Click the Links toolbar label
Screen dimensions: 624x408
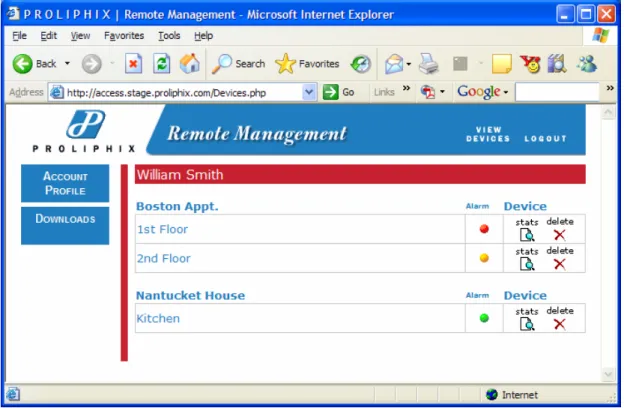point(384,92)
